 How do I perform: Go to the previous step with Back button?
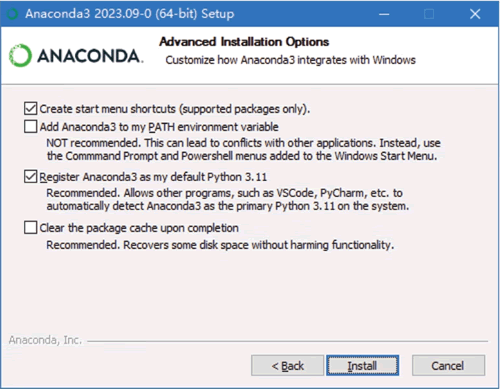[287, 365]
